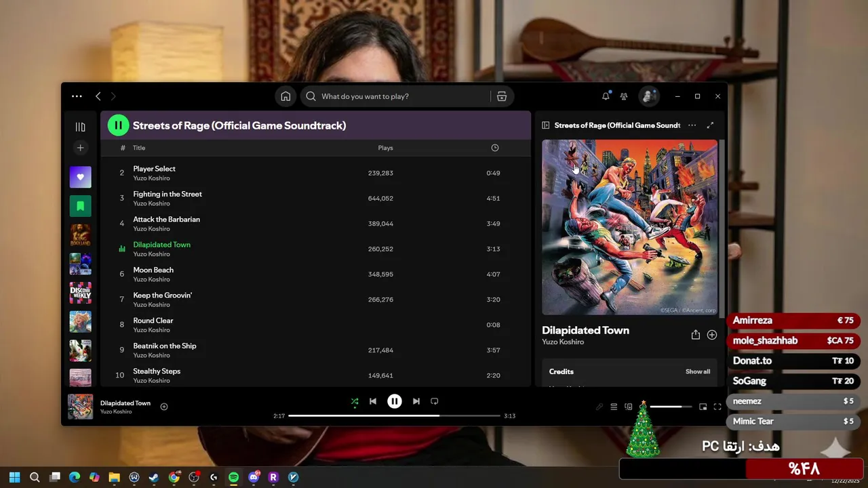Click bottom-bar album art thumbnail

pyautogui.click(x=80, y=407)
